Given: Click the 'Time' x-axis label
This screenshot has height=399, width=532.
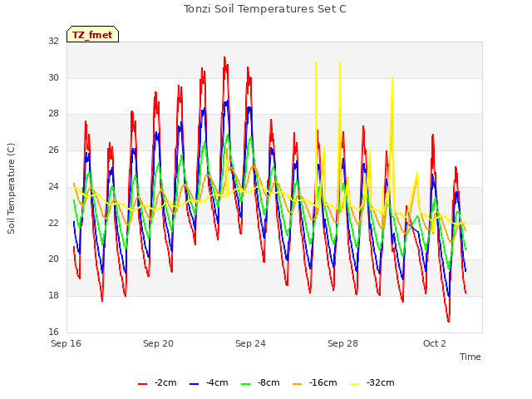Looking at the screenshot, I should tap(470, 357).
